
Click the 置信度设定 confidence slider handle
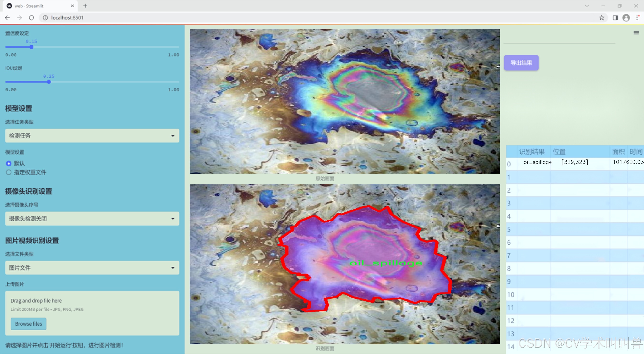[x=32, y=47]
